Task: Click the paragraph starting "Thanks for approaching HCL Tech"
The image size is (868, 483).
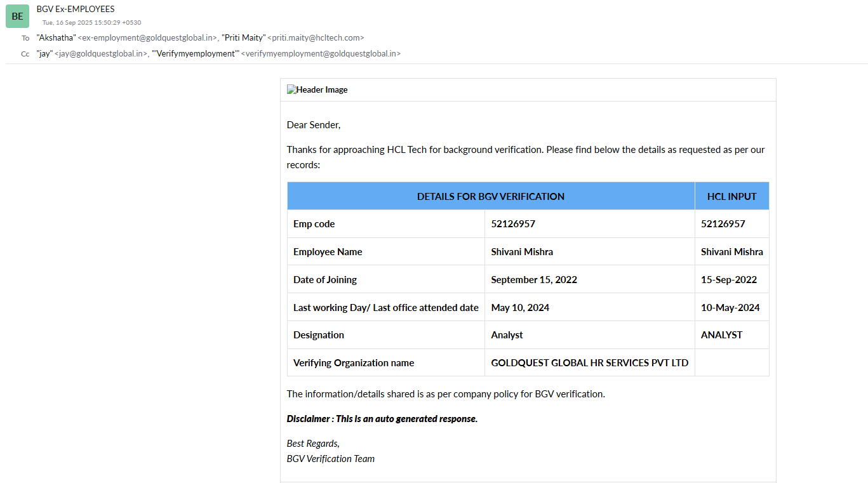Action: point(526,157)
